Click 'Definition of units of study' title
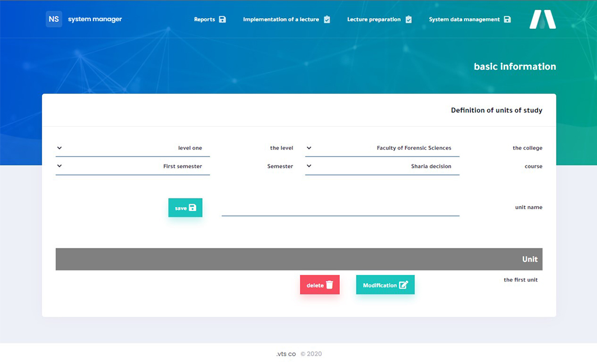597x364 pixels. pyautogui.click(x=496, y=110)
